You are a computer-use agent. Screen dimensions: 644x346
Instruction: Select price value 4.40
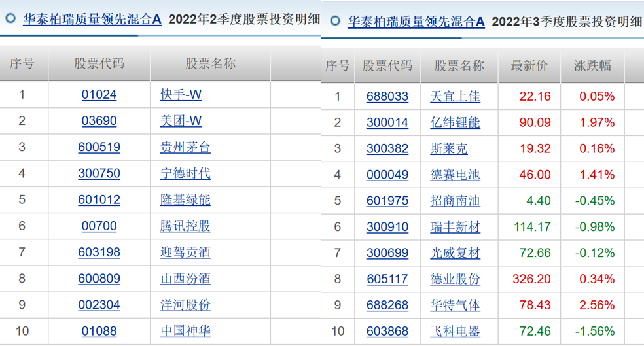pyautogui.click(x=539, y=201)
